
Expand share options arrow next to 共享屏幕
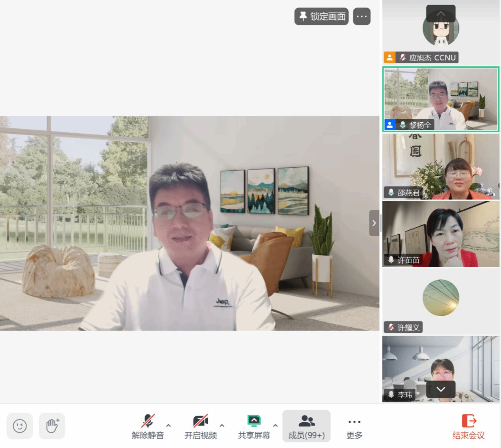point(275,425)
